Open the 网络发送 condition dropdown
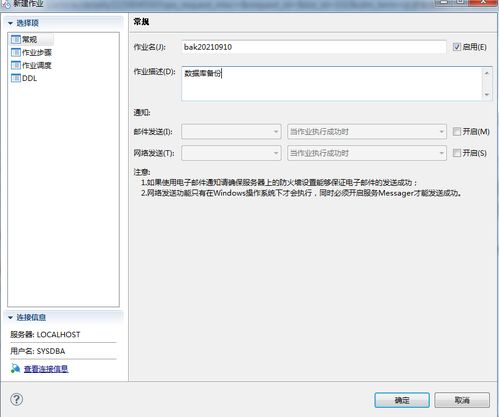The width and height of the screenshot is (499, 417). (x=367, y=153)
